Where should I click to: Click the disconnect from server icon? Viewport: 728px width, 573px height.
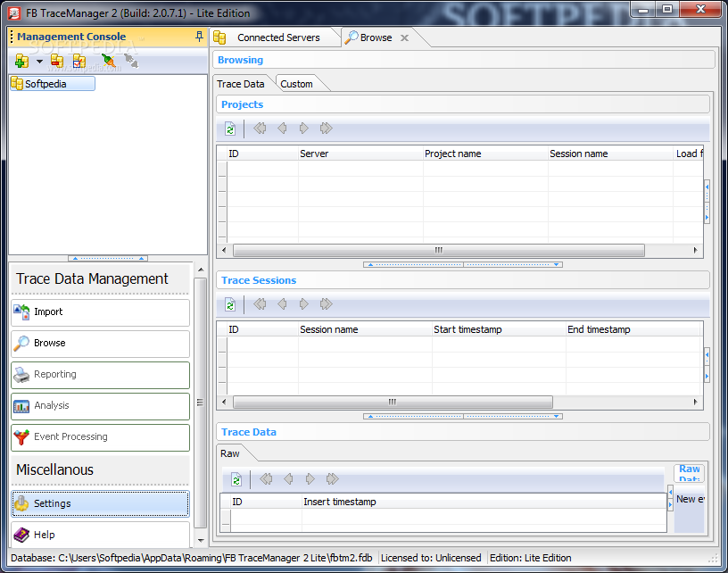[x=131, y=61]
